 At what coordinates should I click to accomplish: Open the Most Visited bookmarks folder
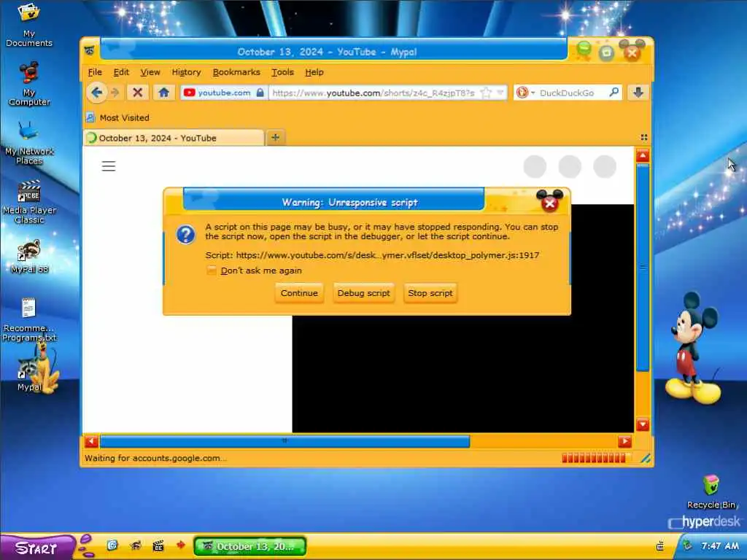pyautogui.click(x=117, y=117)
